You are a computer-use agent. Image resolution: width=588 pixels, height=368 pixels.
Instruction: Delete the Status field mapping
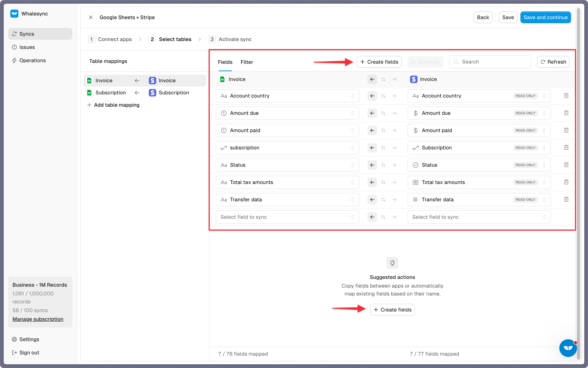click(x=566, y=165)
